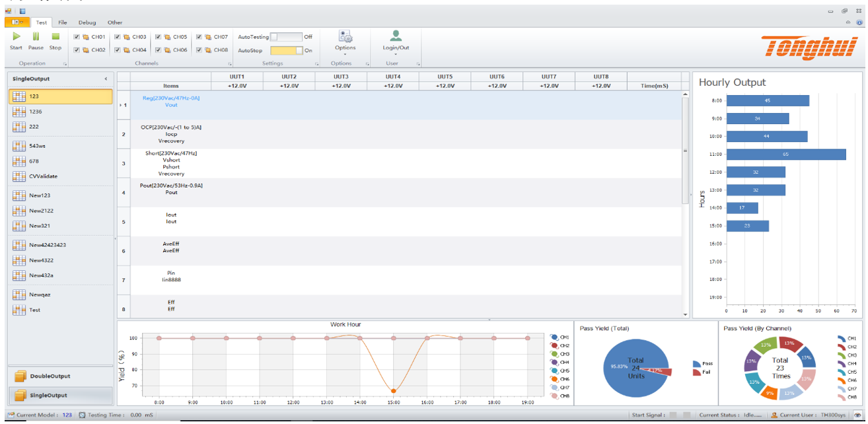Image resolution: width=868 pixels, height=424 pixels.
Task: Switch the AutoTesting toggle on
Action: click(287, 37)
